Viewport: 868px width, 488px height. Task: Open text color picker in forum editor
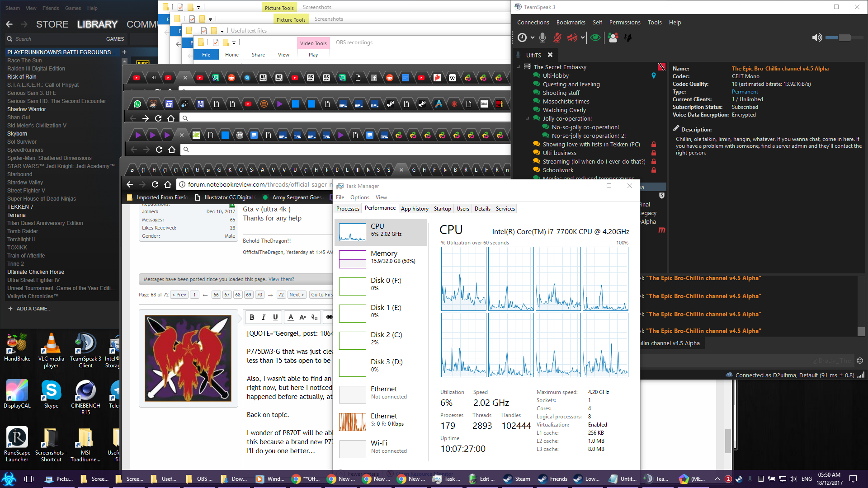291,317
